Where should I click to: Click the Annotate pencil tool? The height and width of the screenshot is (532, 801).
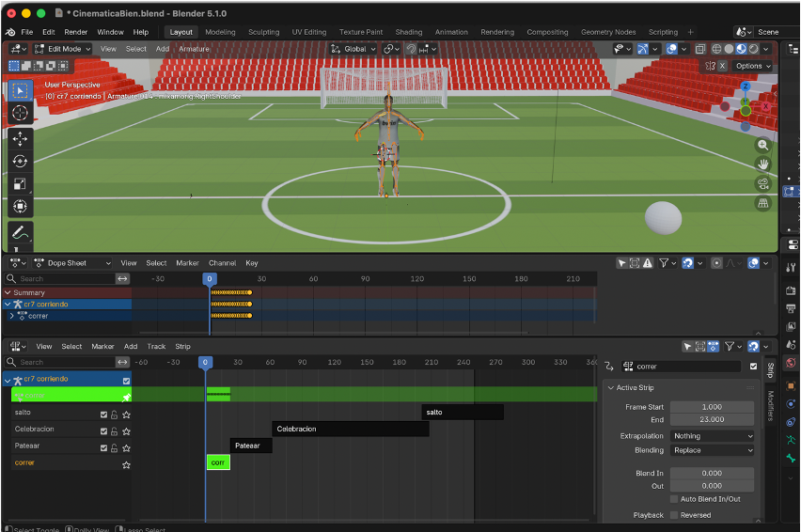click(20, 231)
